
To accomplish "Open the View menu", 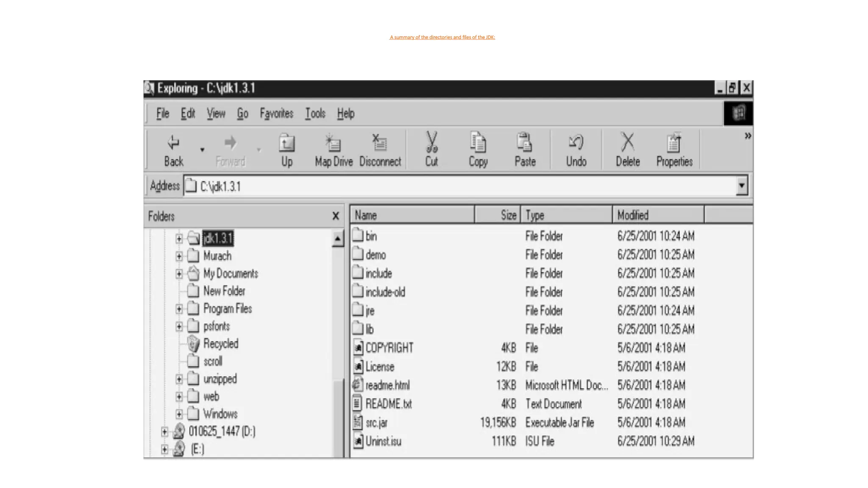I will (x=216, y=114).
